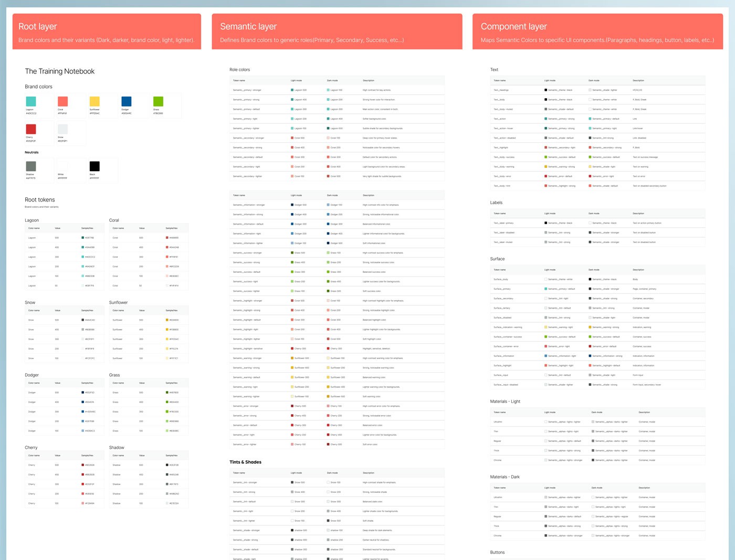Select the Sunflower yellow brand swatch
735x560 pixels.
coord(94,101)
